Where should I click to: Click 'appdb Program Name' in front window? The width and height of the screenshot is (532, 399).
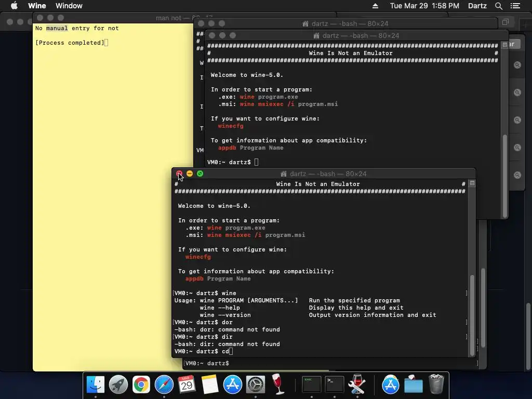(218, 279)
